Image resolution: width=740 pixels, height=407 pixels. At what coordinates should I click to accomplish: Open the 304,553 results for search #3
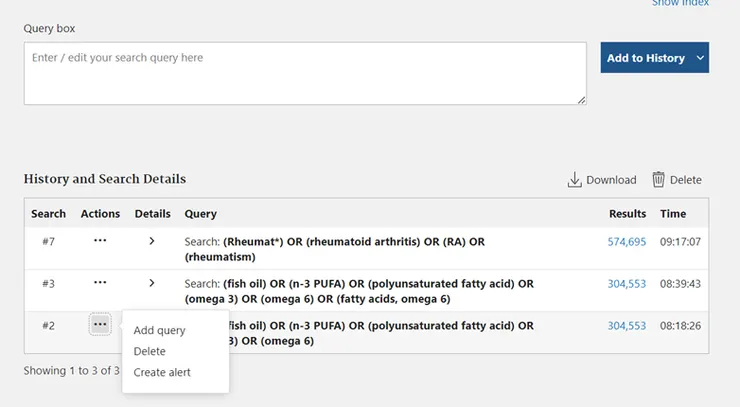click(626, 284)
